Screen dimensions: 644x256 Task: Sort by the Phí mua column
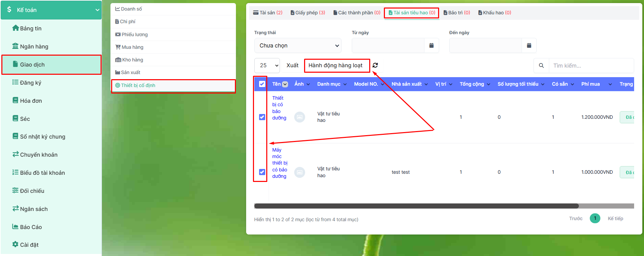click(x=596, y=84)
